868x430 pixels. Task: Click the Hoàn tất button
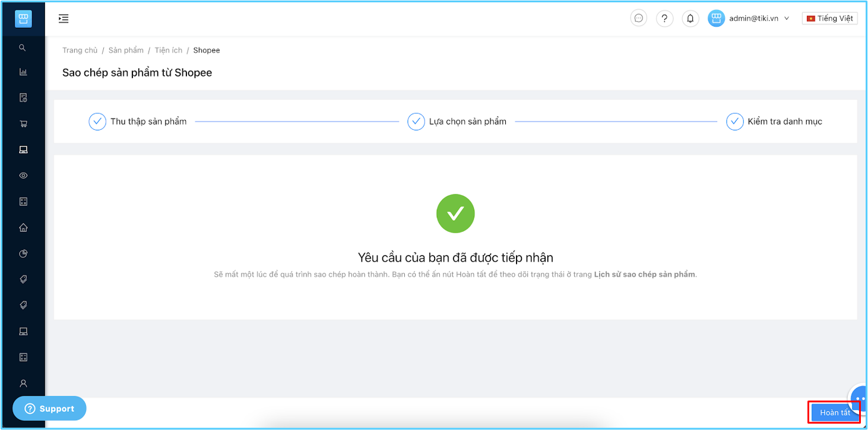tap(835, 413)
